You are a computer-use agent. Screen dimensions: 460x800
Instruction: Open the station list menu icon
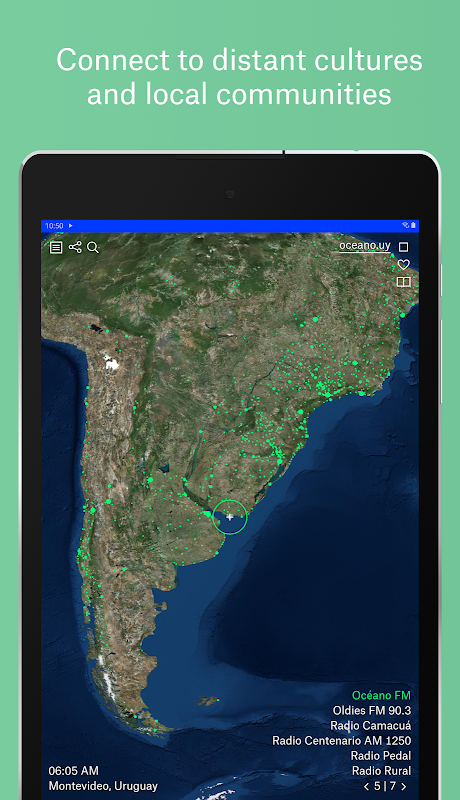(x=56, y=247)
